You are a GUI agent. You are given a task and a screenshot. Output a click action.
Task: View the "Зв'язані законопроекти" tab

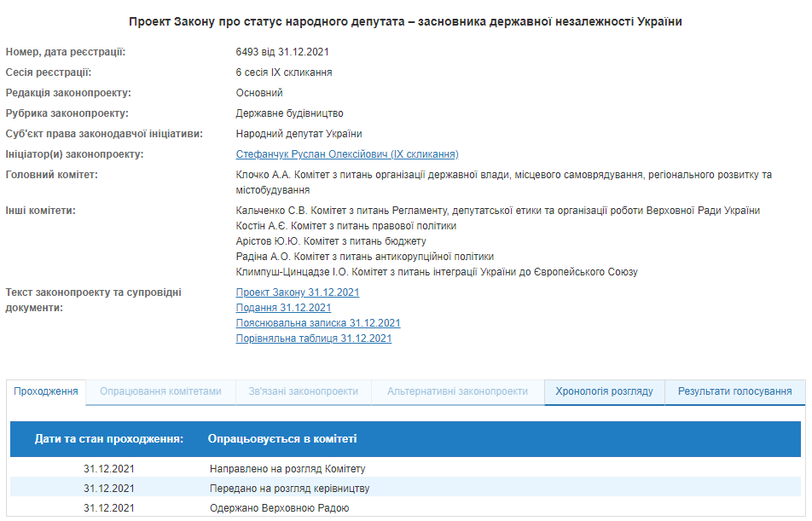pyautogui.click(x=304, y=393)
